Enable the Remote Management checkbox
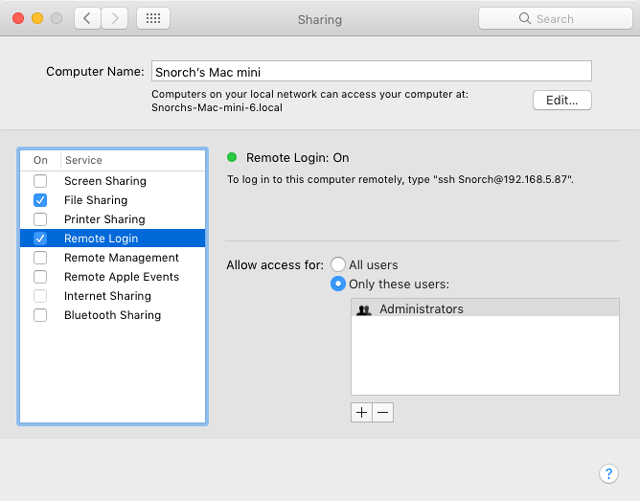The height and width of the screenshot is (501, 640). [40, 258]
